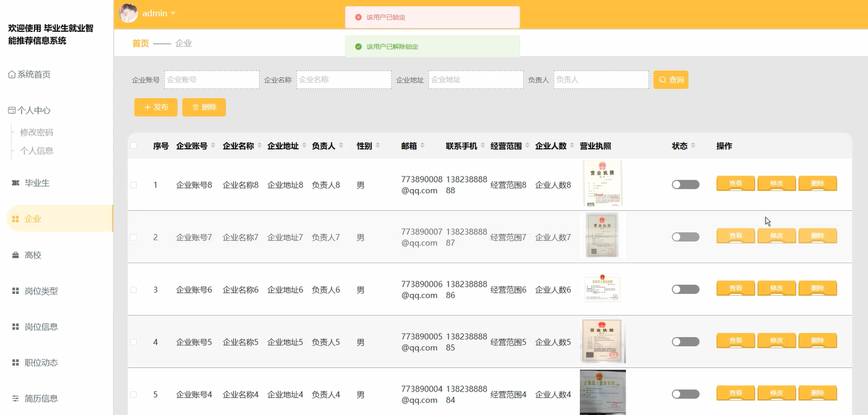868x415 pixels.
Task: Click 修改 for row 企业账号4
Action: (x=776, y=394)
